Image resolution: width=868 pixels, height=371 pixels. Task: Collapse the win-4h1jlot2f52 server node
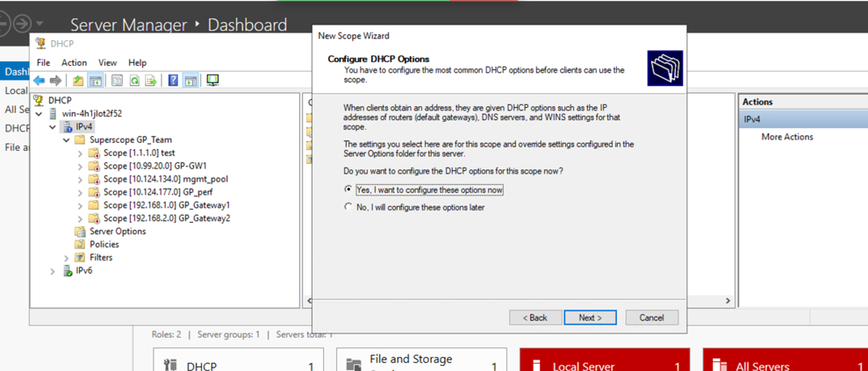click(x=39, y=113)
